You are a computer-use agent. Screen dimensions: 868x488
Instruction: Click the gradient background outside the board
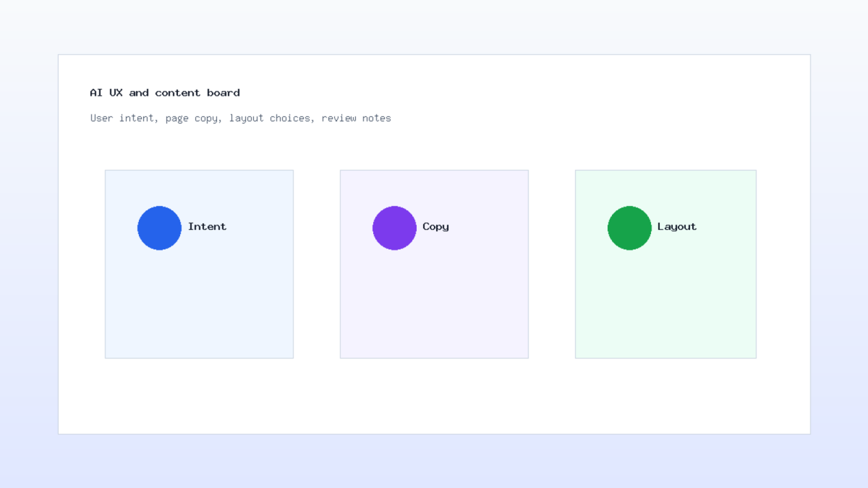click(x=434, y=461)
